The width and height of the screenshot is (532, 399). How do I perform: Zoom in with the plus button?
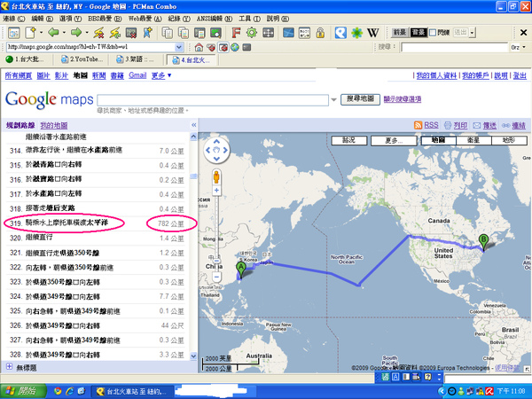[x=216, y=191]
